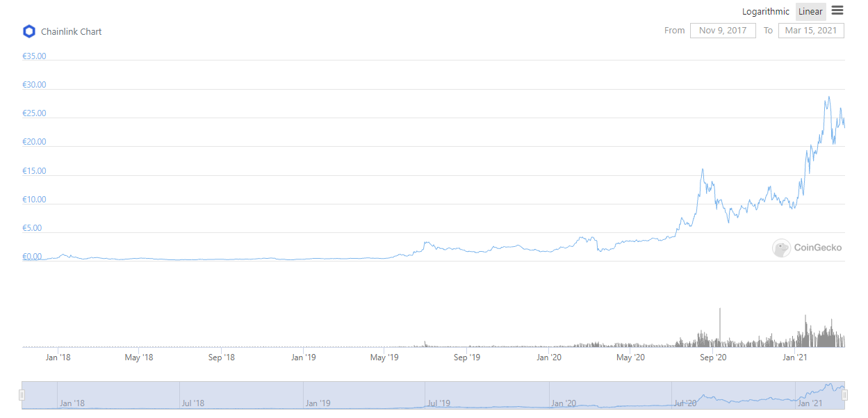Click the price line peak near €28
The image size is (868, 418).
click(x=828, y=97)
